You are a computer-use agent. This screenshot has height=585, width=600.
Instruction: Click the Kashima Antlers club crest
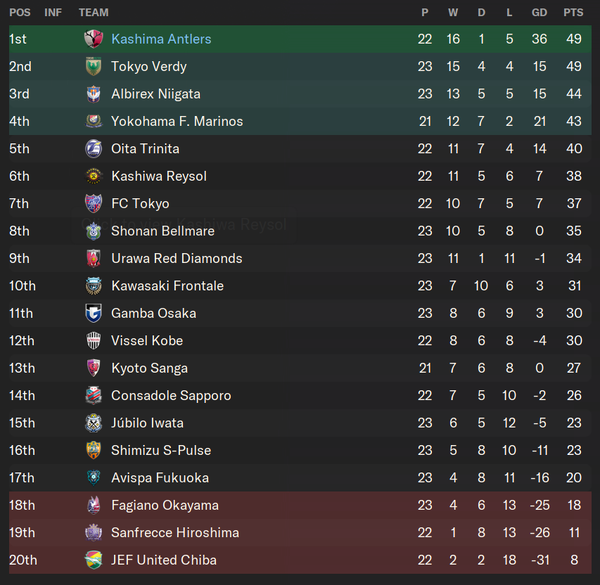tap(93, 39)
